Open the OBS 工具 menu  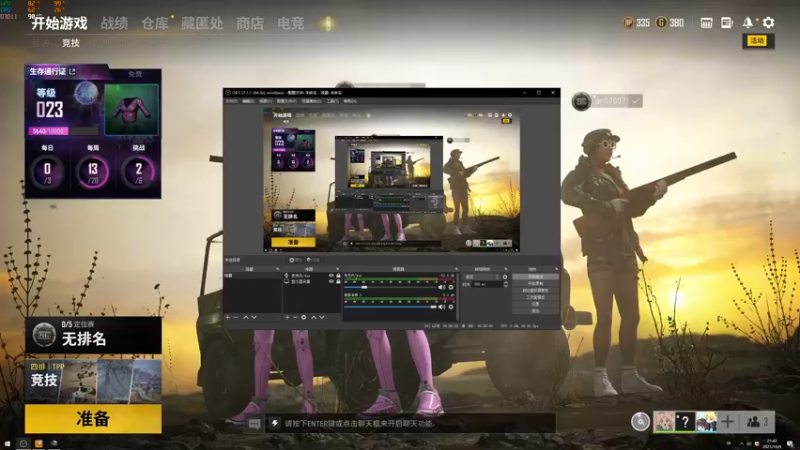[x=333, y=101]
